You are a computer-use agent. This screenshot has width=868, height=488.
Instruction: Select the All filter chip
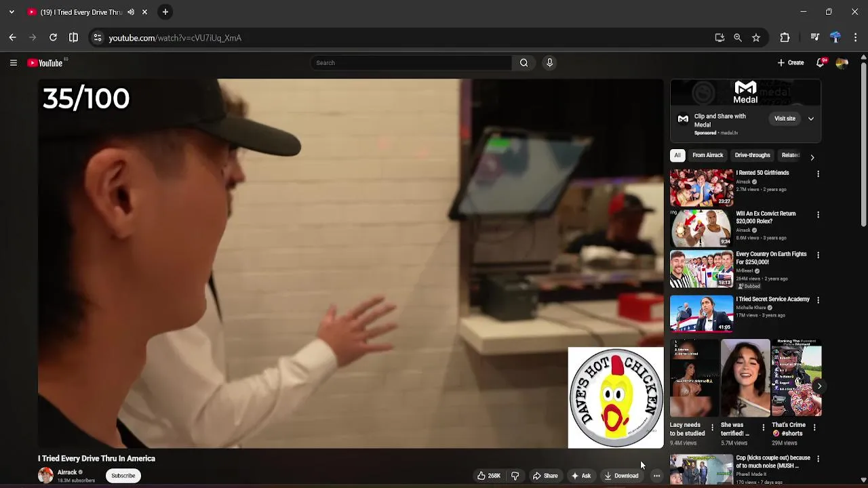(677, 155)
